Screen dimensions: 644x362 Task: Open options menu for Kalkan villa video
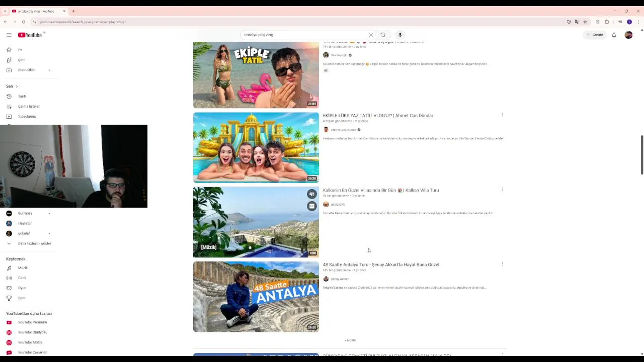point(502,190)
